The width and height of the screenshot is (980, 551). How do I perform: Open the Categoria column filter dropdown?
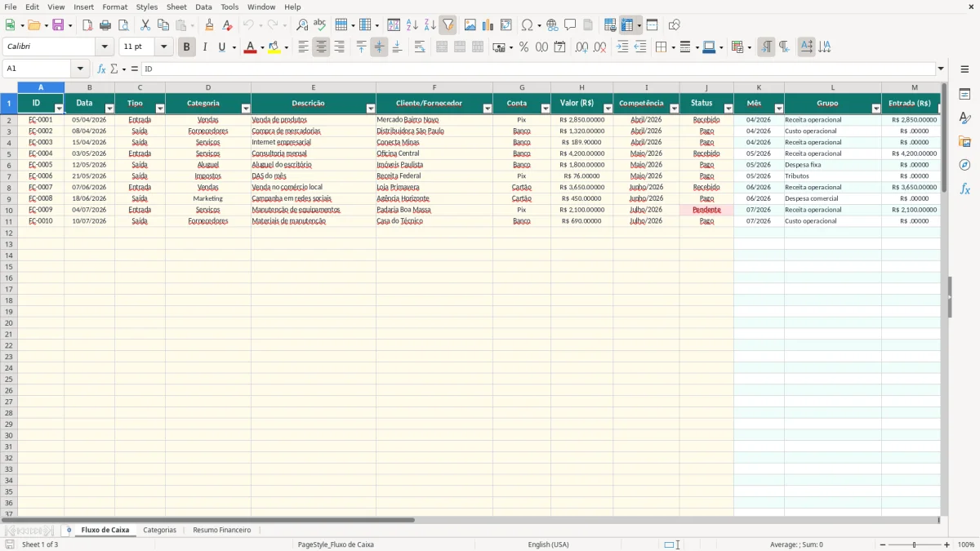(x=246, y=109)
